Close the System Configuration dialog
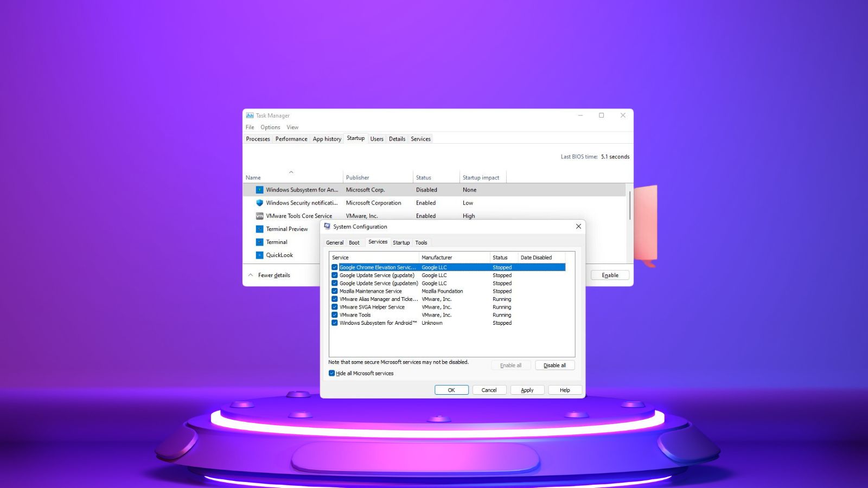Viewport: 868px width, 488px height. point(578,227)
